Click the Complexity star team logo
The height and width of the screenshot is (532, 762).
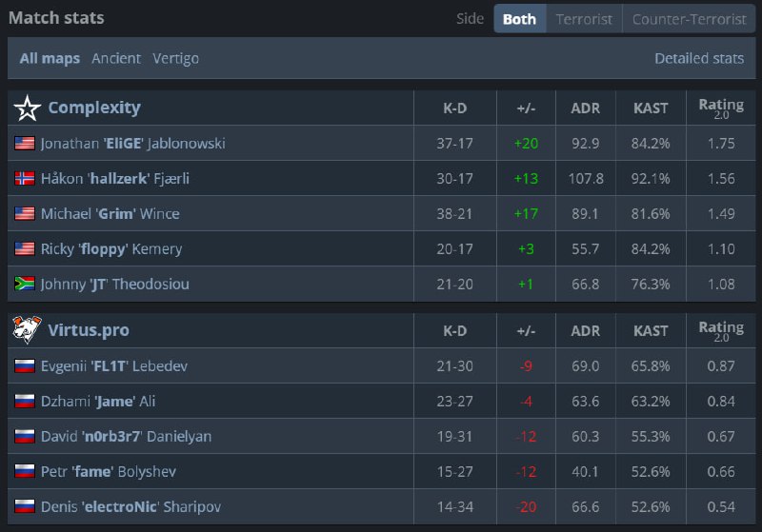(x=28, y=108)
